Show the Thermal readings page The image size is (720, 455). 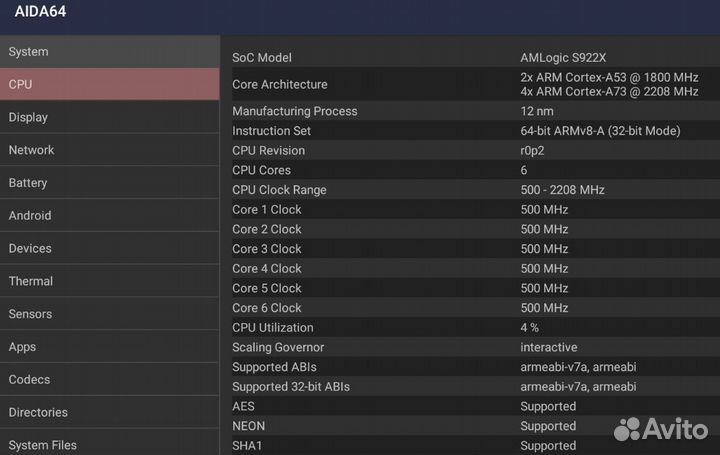click(108, 281)
